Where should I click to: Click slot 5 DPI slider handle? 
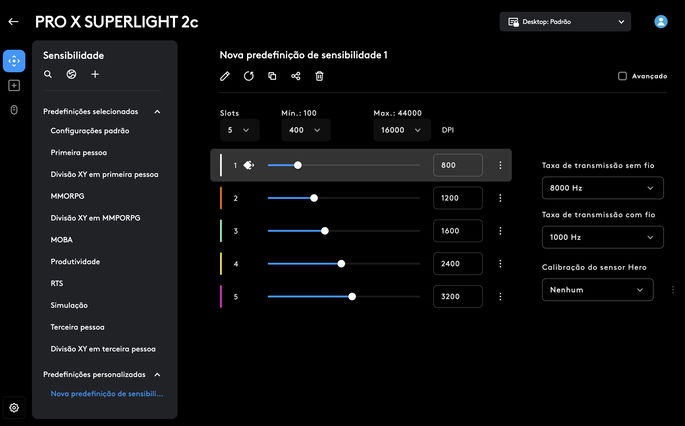pos(352,296)
